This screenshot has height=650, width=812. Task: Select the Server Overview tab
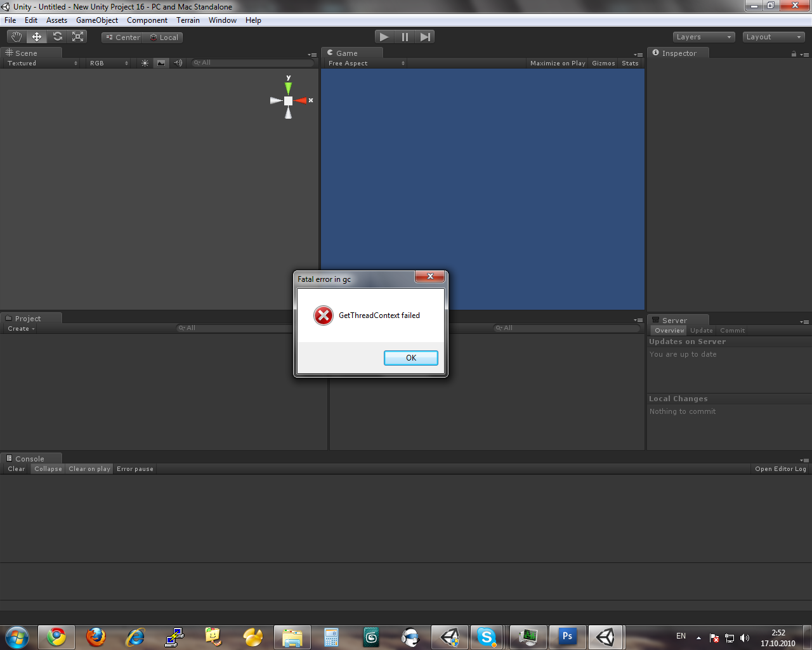(x=669, y=330)
